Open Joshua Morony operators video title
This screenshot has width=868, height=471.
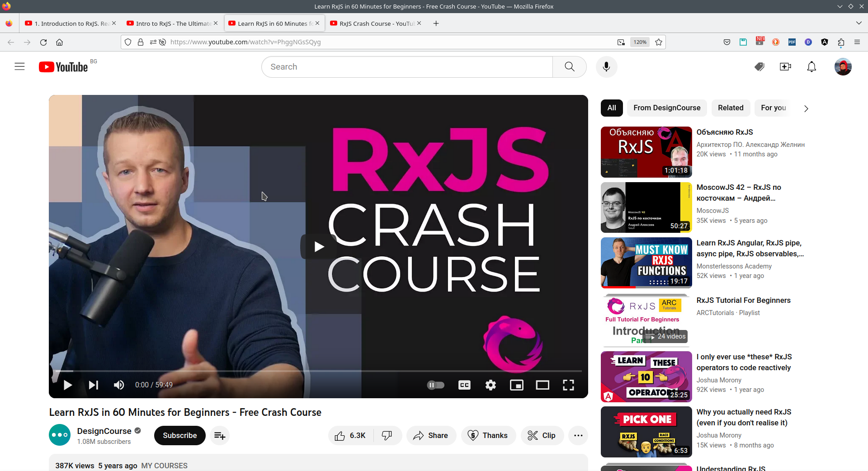[x=744, y=363]
